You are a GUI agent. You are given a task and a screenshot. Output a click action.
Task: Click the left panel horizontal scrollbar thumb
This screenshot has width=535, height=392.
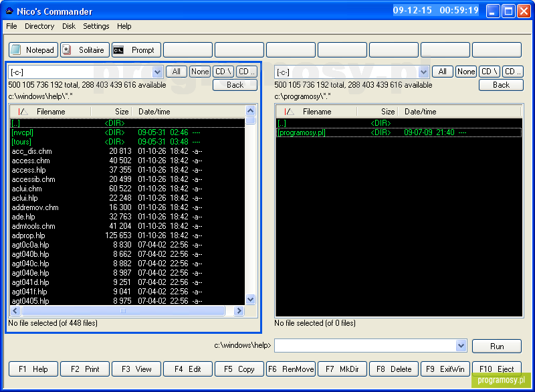pos(123,310)
